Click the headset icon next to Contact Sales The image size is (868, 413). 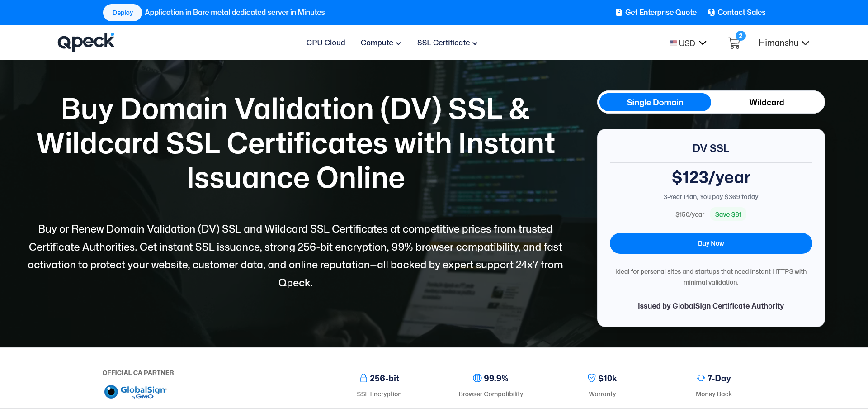(711, 12)
